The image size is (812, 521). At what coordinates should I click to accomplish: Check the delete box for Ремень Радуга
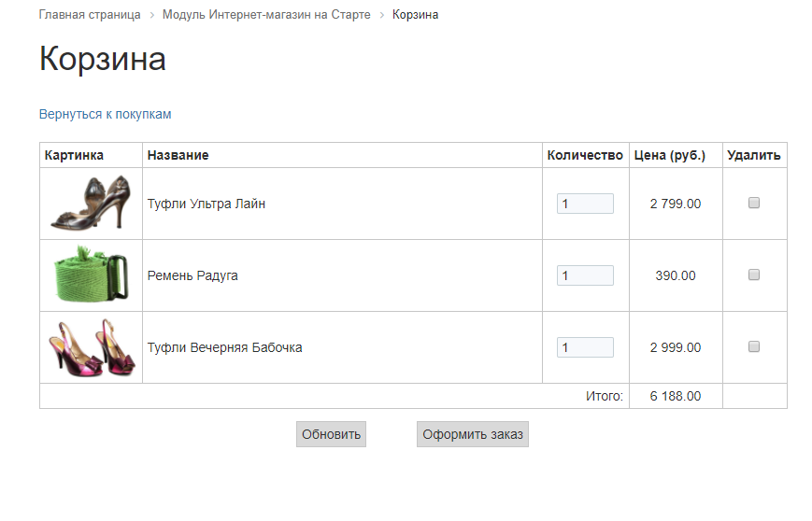pyautogui.click(x=754, y=275)
